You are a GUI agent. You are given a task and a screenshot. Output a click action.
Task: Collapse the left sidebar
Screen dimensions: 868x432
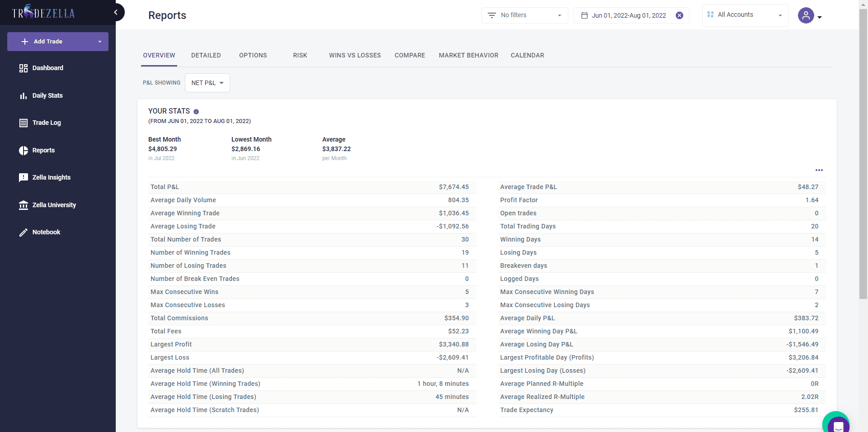[x=115, y=12]
